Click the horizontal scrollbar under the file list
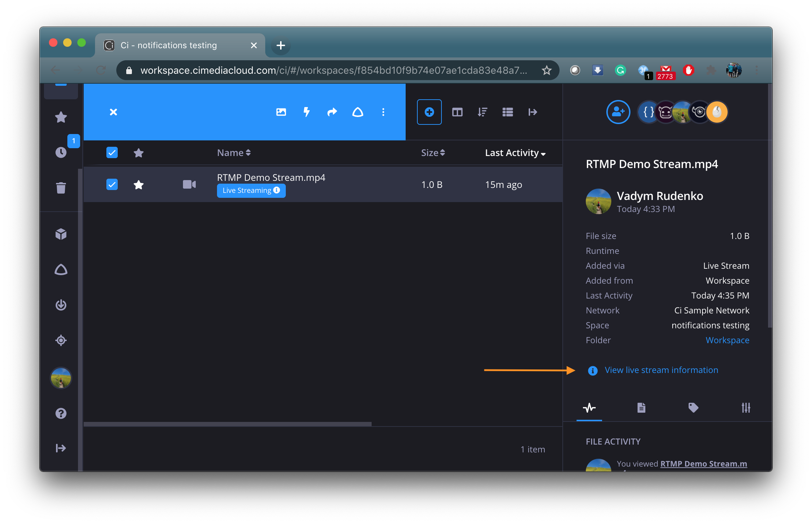812x524 pixels. (228, 424)
